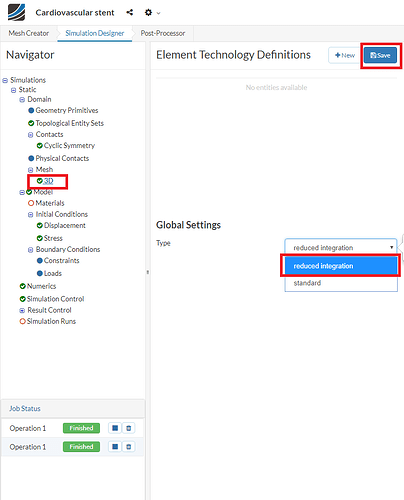Screen dimensions: 404x500
Task: Choose the reduced integration option
Action: click(341, 266)
